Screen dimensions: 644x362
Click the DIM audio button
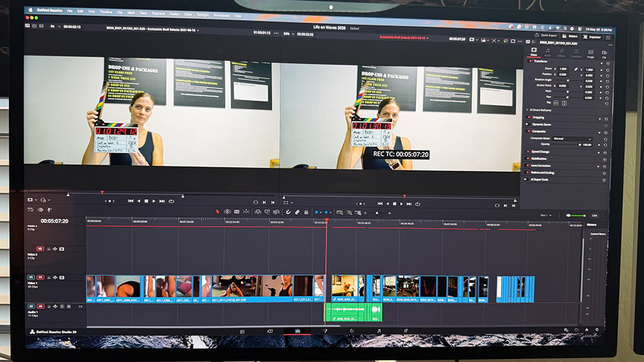[594, 215]
